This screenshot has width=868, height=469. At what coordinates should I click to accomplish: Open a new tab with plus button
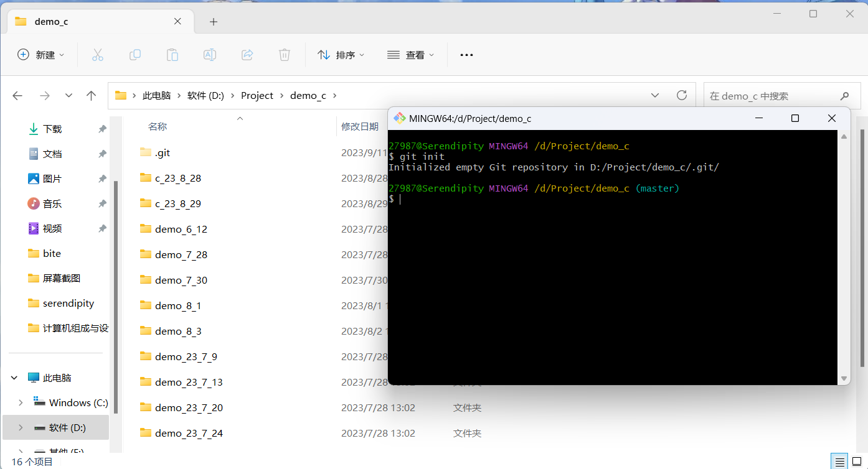pyautogui.click(x=214, y=22)
